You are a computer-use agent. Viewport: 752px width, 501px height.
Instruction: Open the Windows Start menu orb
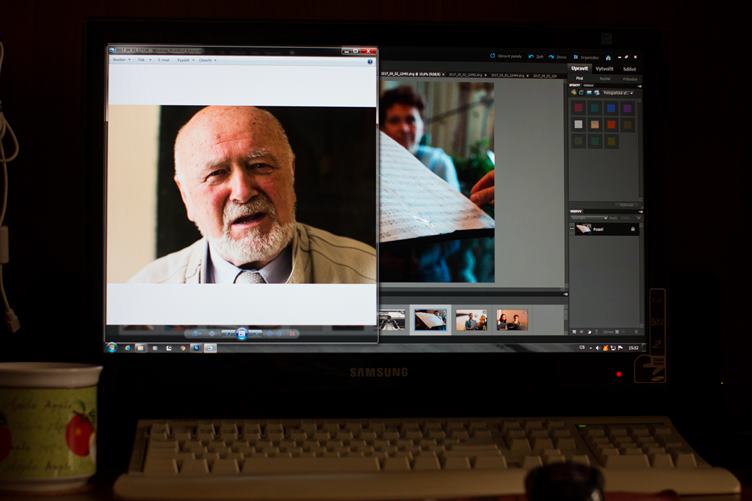click(x=113, y=348)
